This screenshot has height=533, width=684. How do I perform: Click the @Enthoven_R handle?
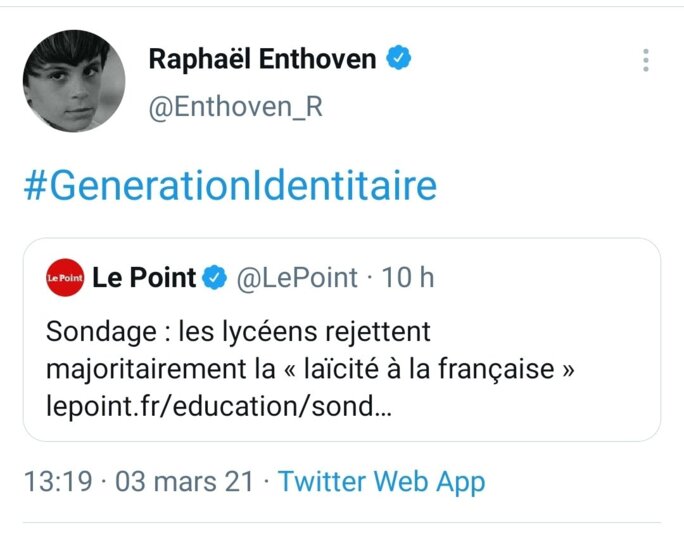[235, 108]
